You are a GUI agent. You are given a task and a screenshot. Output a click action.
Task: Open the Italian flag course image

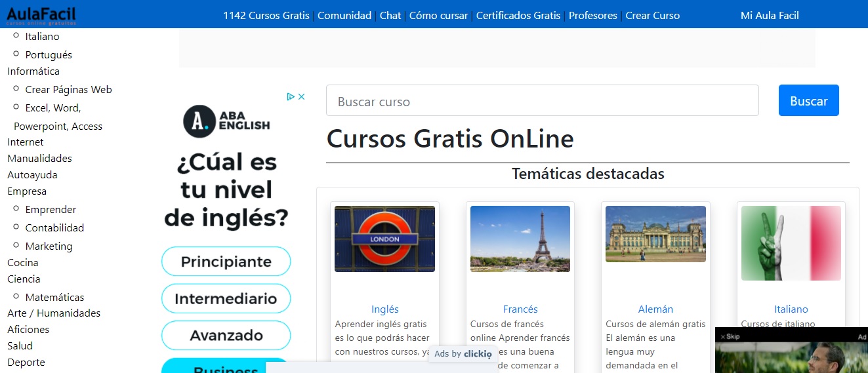pyautogui.click(x=791, y=243)
